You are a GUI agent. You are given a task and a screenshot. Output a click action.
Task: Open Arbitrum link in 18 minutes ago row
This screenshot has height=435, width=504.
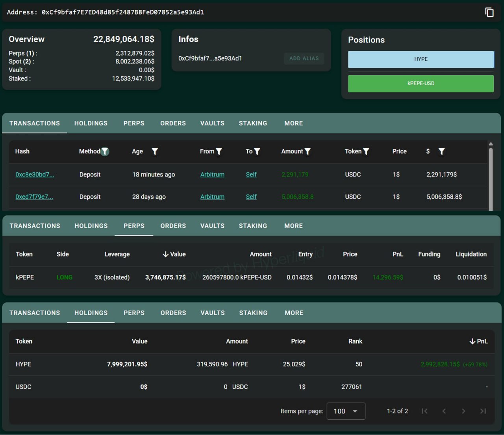(x=212, y=175)
